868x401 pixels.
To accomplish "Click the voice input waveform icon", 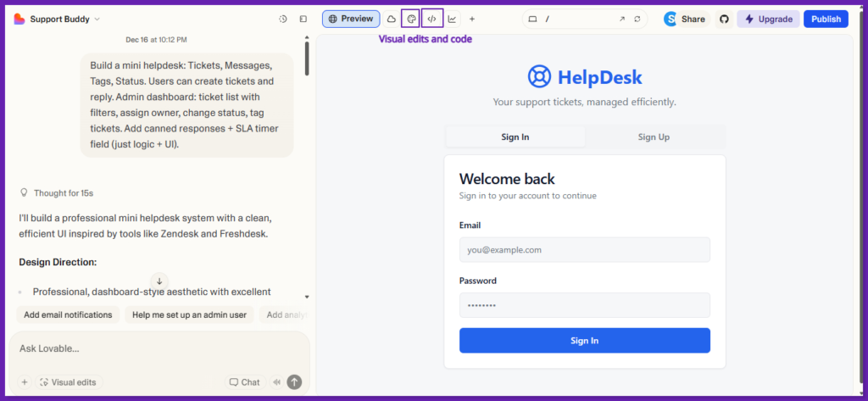I will [276, 382].
